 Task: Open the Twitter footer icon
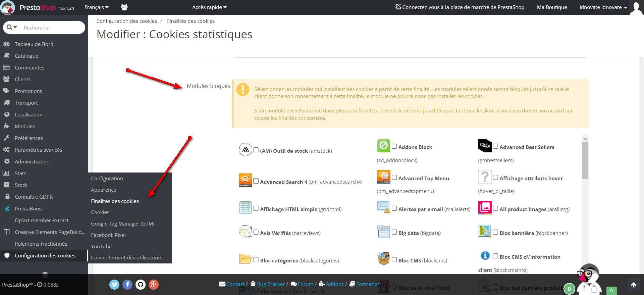114,285
